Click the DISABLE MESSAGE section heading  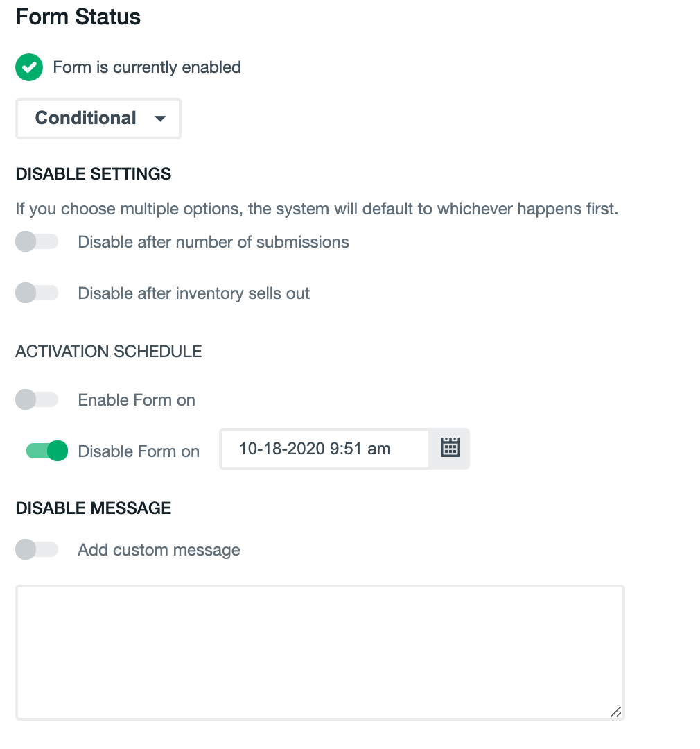tap(93, 508)
